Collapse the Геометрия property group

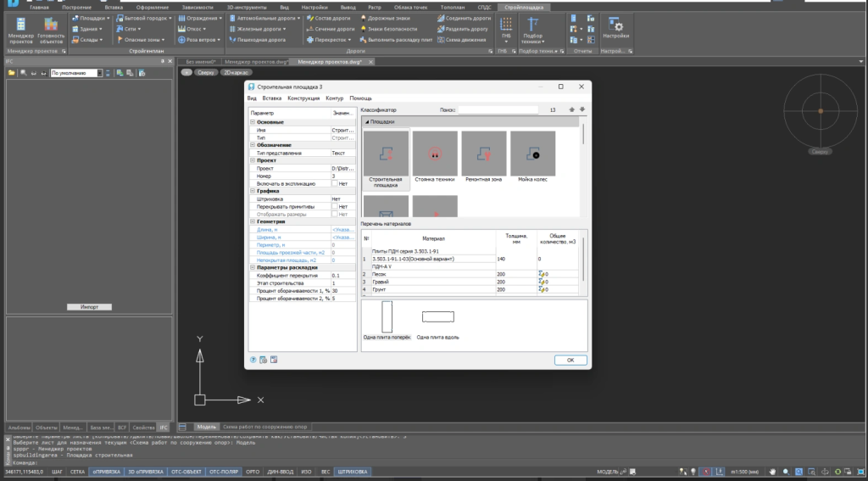click(x=253, y=221)
